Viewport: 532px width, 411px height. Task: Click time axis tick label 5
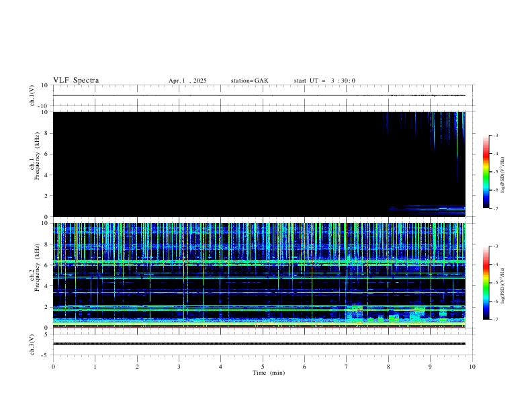click(x=263, y=367)
